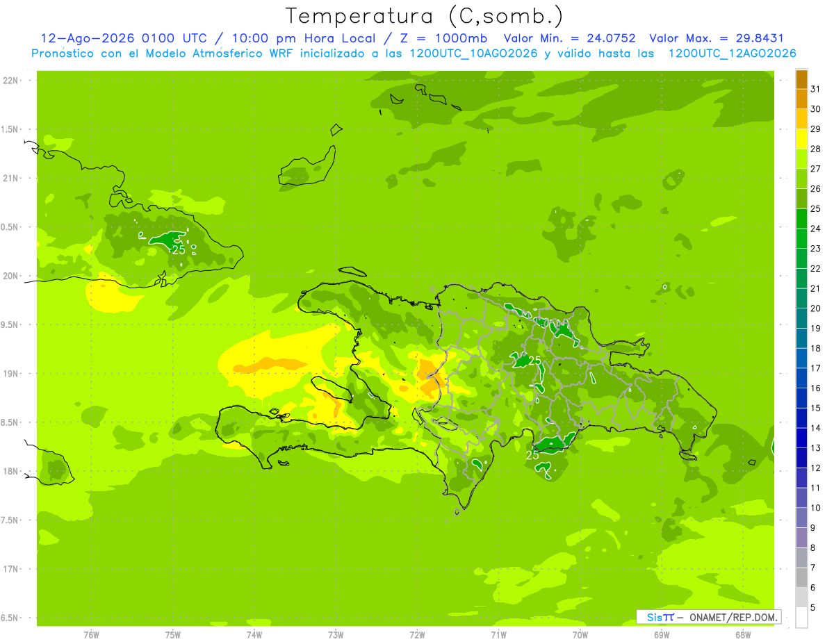Click the "76W" longitude label
Viewport: 834px width, 644px height.
pos(91,634)
